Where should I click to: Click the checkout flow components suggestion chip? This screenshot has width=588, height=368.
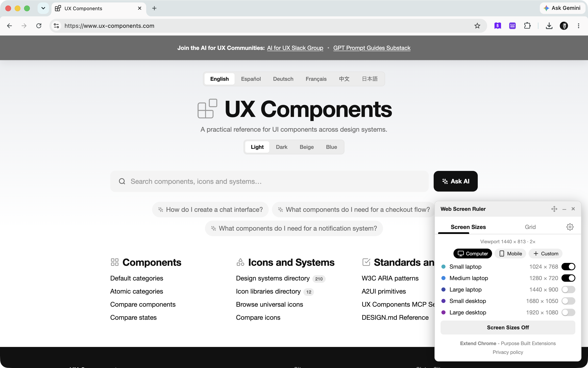click(x=354, y=210)
